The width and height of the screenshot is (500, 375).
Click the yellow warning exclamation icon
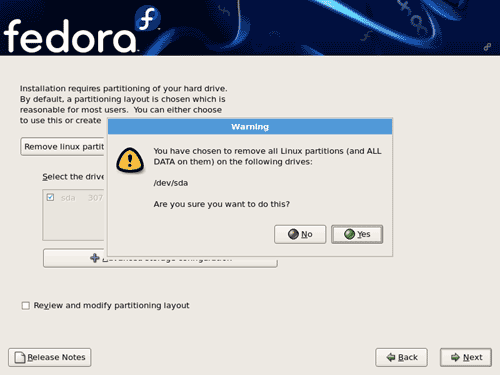coord(130,160)
